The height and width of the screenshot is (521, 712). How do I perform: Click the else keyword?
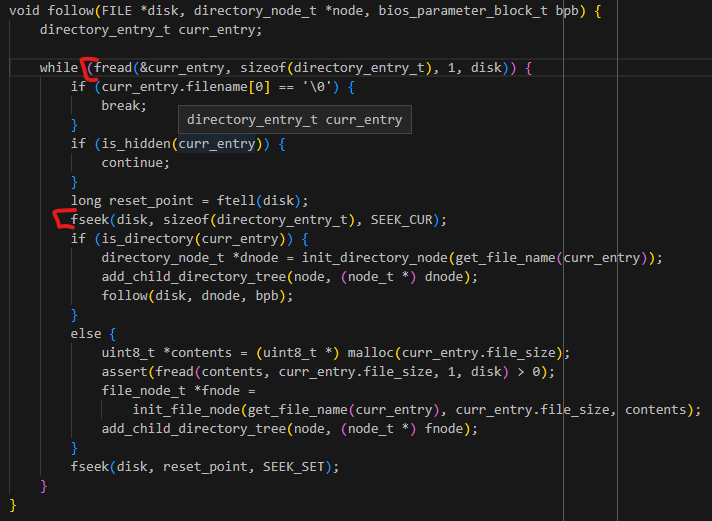point(85,333)
